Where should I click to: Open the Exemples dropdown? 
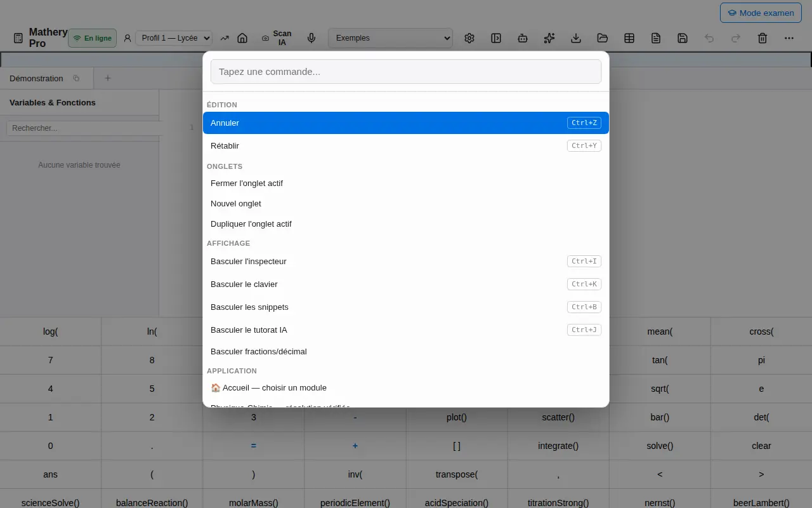(x=390, y=38)
